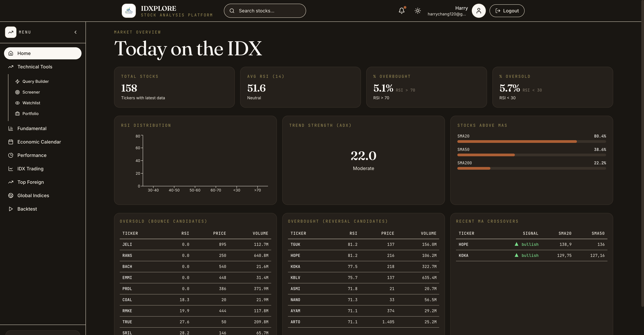The height and width of the screenshot is (335, 644).
Task: Click the 5.1% overbought value
Action: 383,88
